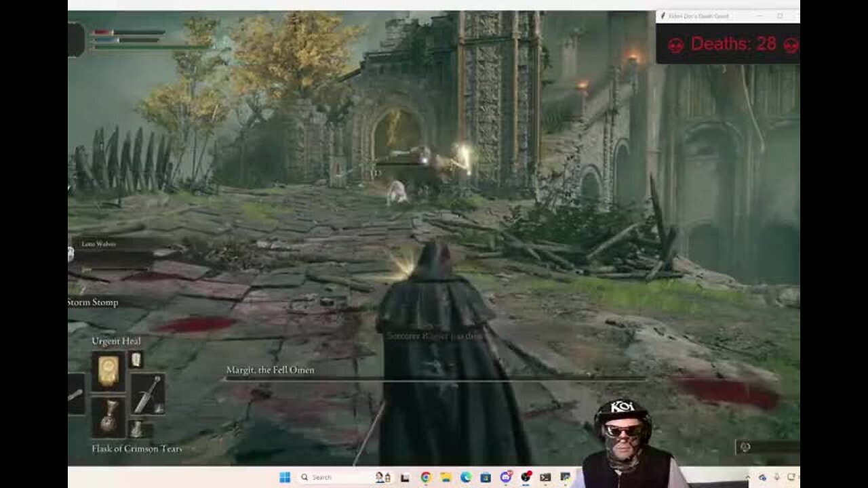
Task: Select the golden Urgent Heal spell slot
Action: [x=108, y=371]
